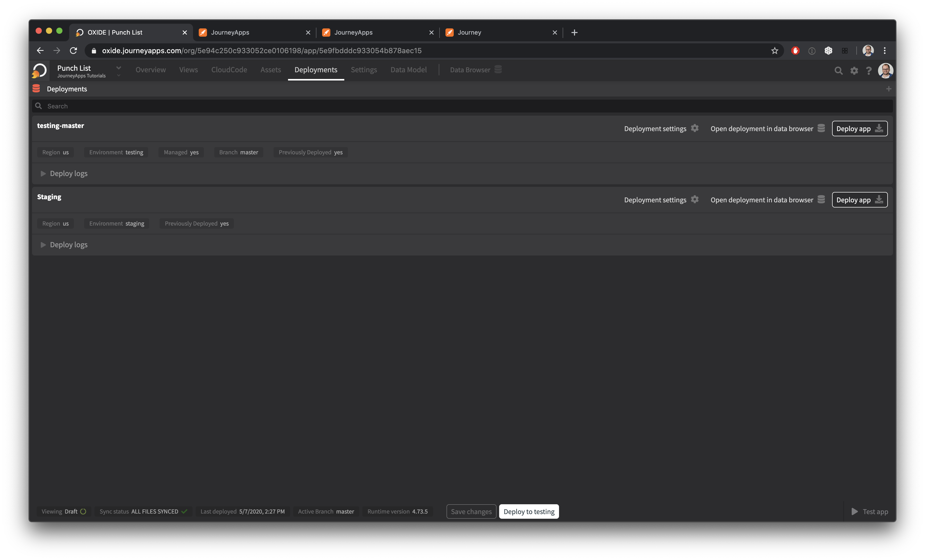Open the Data Browser link
The width and height of the screenshot is (925, 560).
[x=470, y=70]
